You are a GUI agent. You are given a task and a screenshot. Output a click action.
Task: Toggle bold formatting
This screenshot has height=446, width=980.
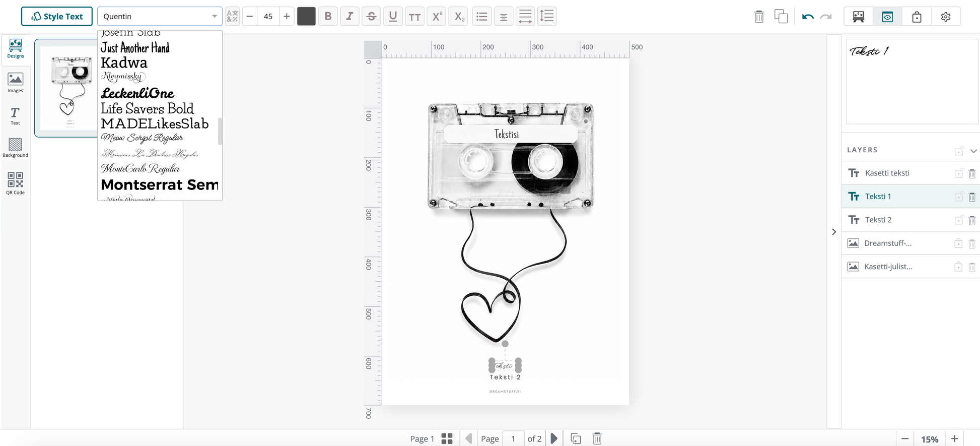click(328, 16)
